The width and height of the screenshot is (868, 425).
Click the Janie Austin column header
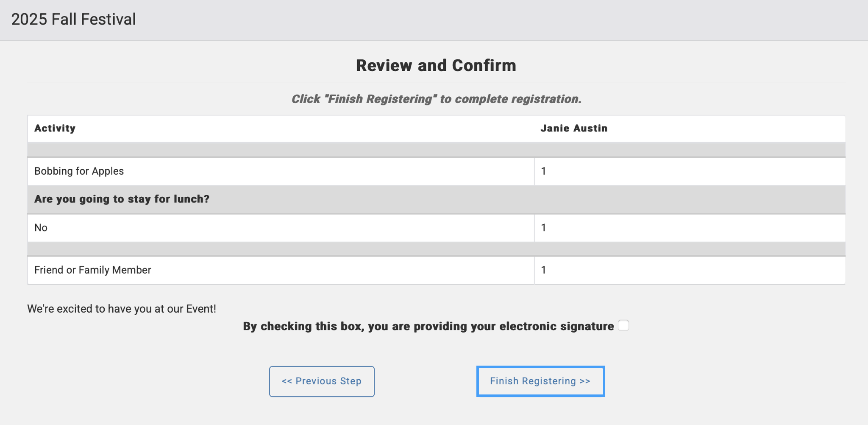point(573,128)
